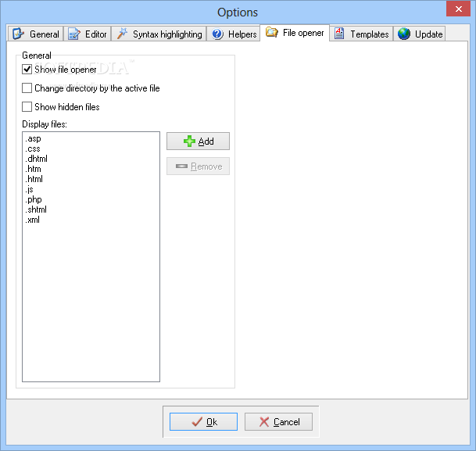476x451 pixels.
Task: Select .css in the Display files list
Action: pos(91,149)
